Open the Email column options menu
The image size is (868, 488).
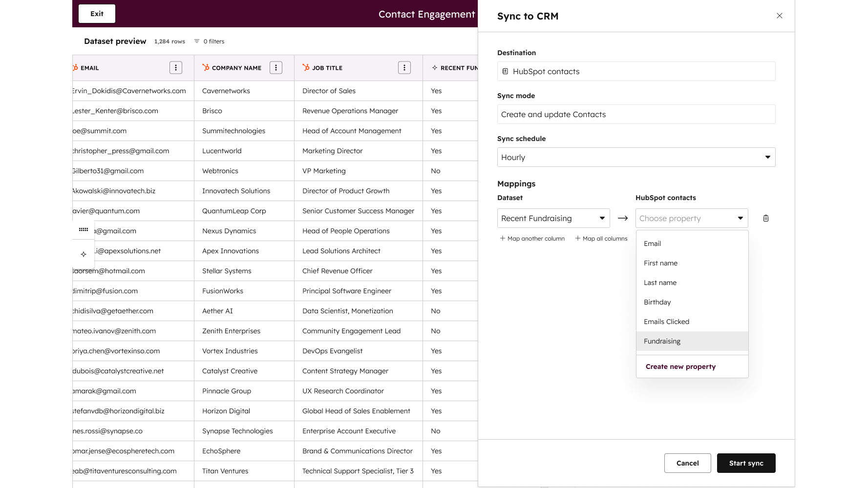click(176, 68)
